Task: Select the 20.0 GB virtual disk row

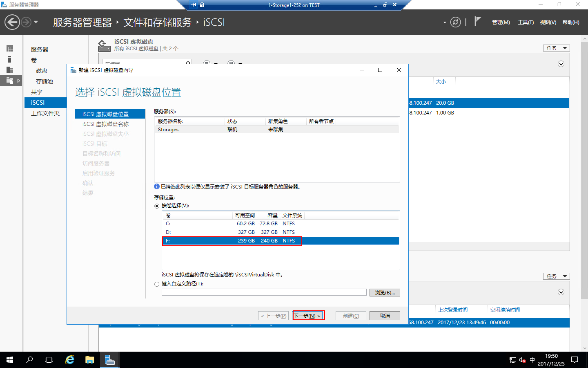Action: tap(489, 103)
